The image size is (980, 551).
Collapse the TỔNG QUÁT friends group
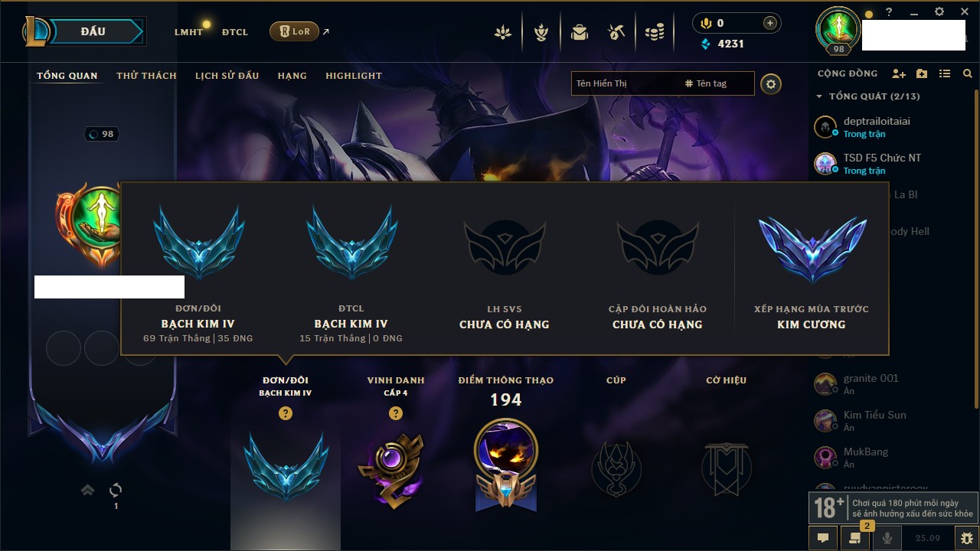(x=819, y=96)
